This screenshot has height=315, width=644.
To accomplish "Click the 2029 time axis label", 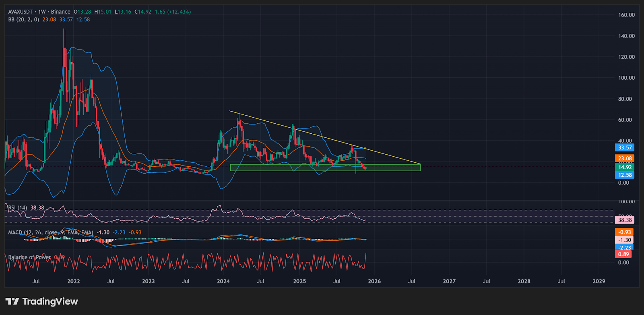I will point(599,281).
